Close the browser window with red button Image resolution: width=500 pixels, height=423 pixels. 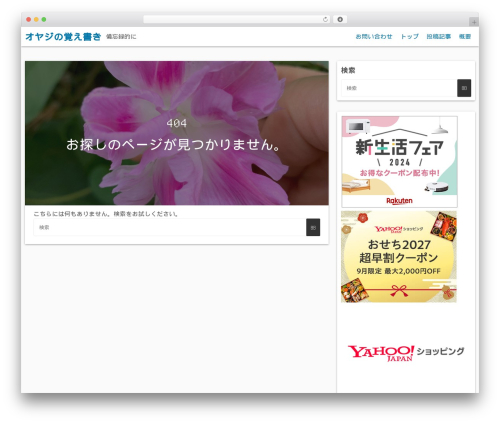29,20
